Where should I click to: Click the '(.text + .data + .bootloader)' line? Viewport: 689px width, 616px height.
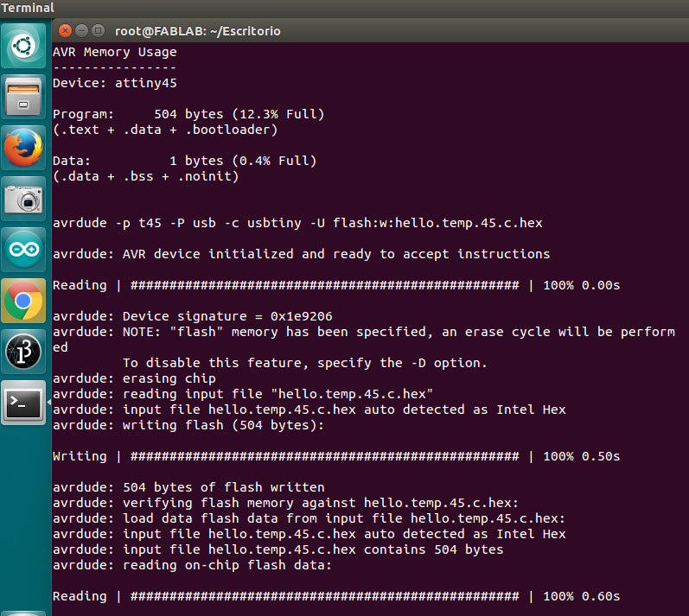pos(165,130)
